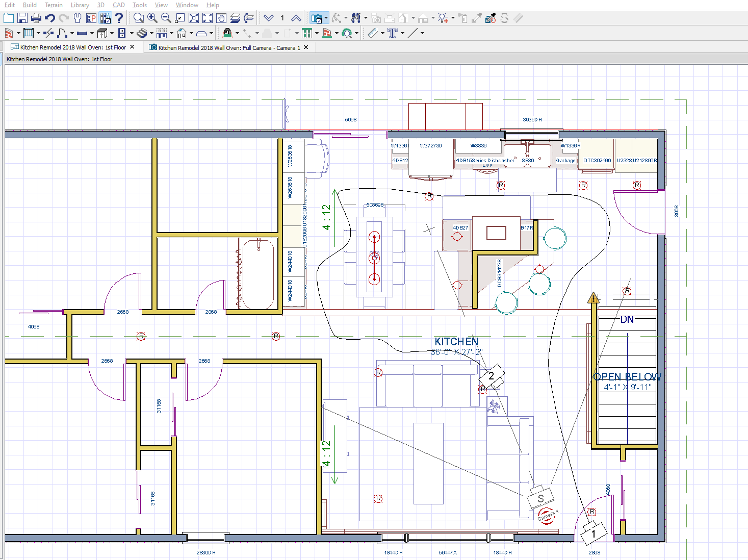Expand the Dimension tools dropdown arrow
This screenshot has height=560, width=748.
coord(382,34)
